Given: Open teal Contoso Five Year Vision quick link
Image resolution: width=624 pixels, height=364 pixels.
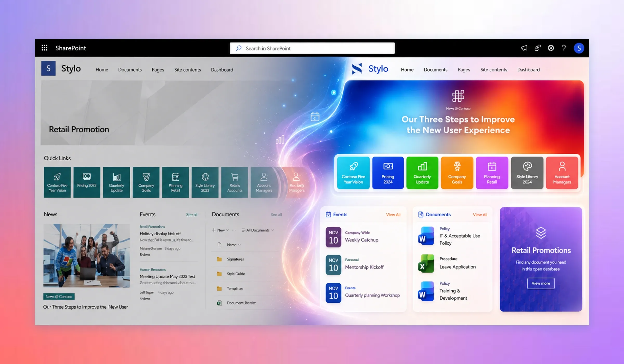Looking at the screenshot, I should coord(57,182).
